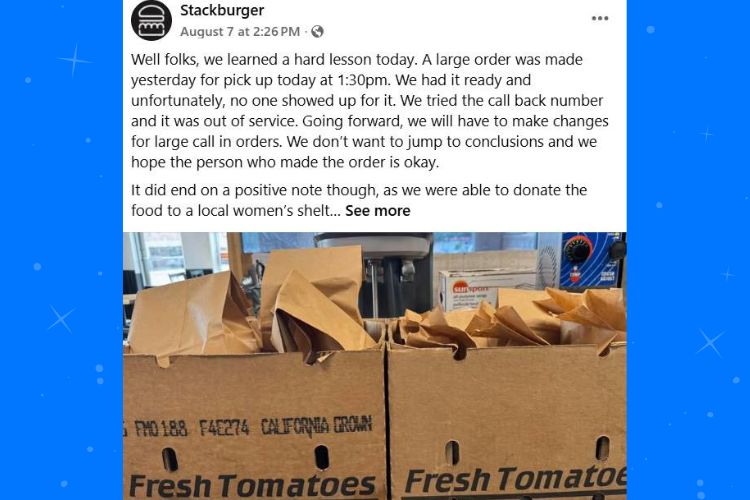The image size is (750, 500).
Task: Expand the post with See more
Action: point(377,211)
